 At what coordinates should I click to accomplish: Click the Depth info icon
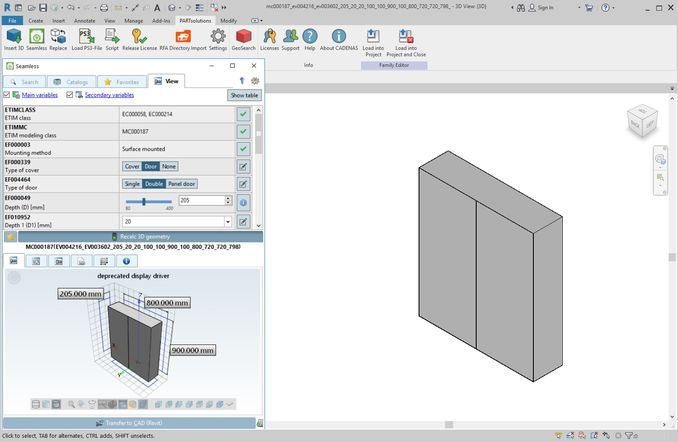point(242,201)
